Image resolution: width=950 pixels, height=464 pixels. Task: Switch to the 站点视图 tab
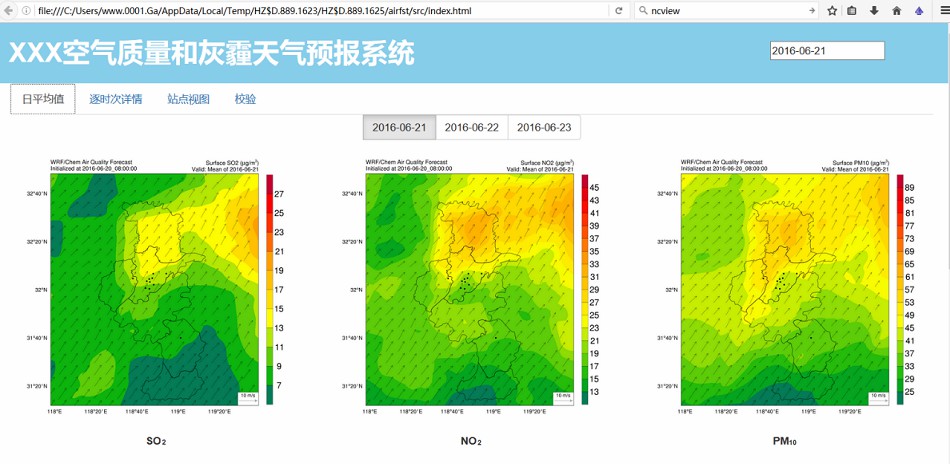point(188,99)
